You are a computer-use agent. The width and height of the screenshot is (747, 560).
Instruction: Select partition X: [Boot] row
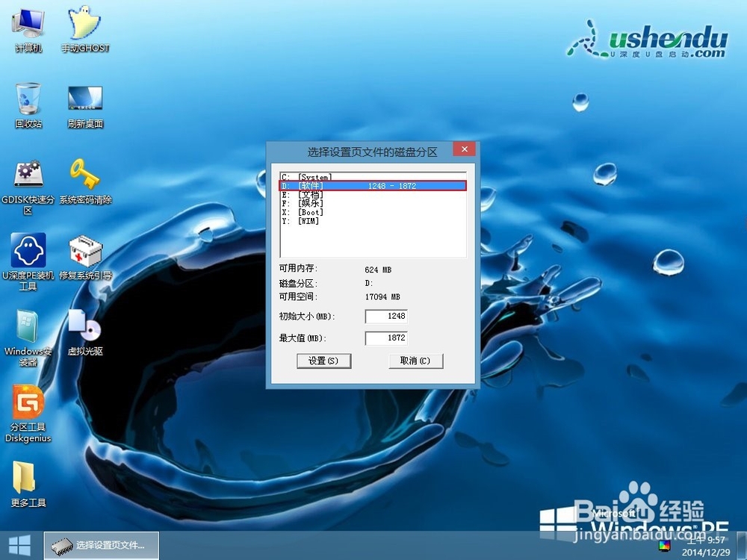(373, 212)
